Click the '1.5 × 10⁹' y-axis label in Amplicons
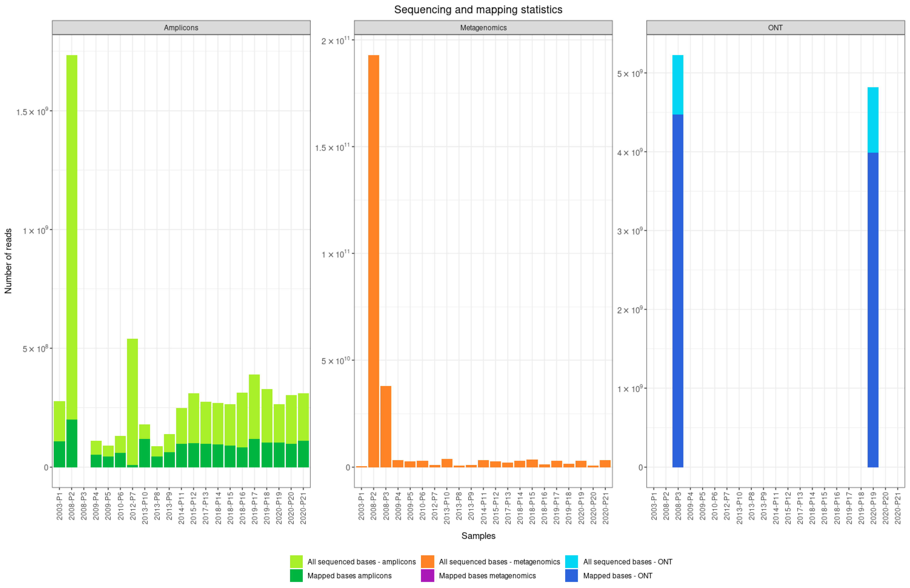Image resolution: width=910 pixels, height=588 pixels. pyautogui.click(x=32, y=111)
